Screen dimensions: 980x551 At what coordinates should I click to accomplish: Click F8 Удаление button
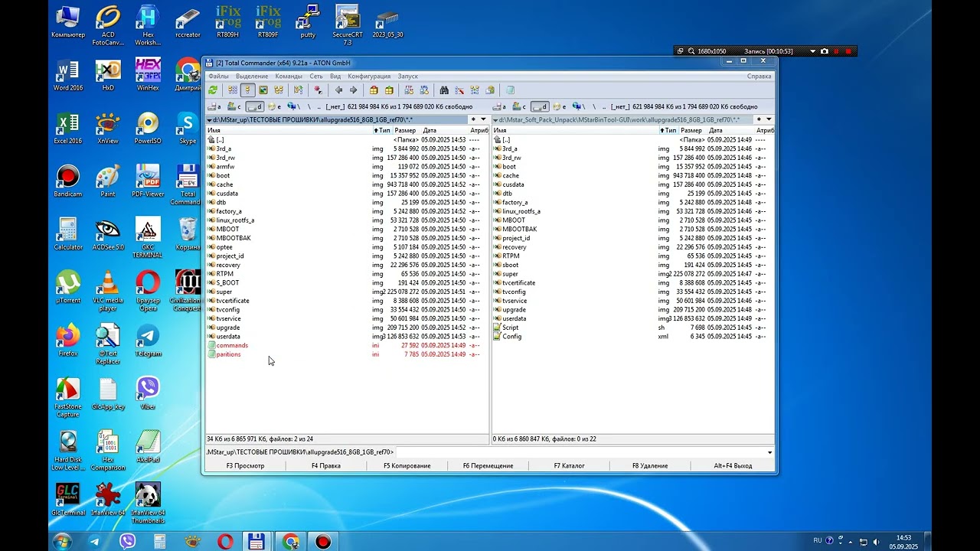650,465
